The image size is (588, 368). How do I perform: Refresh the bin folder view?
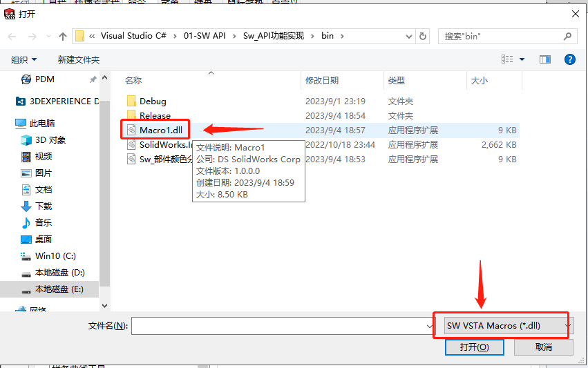click(x=423, y=37)
